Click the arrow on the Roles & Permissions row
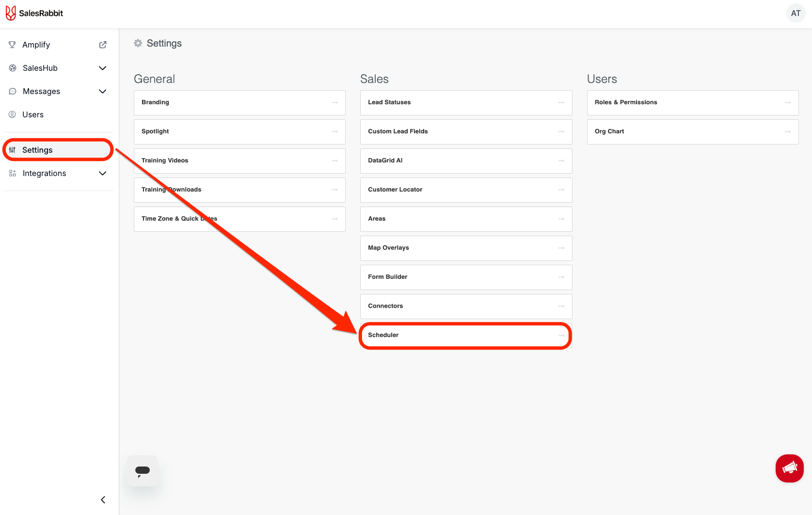The width and height of the screenshot is (812, 515). click(788, 102)
